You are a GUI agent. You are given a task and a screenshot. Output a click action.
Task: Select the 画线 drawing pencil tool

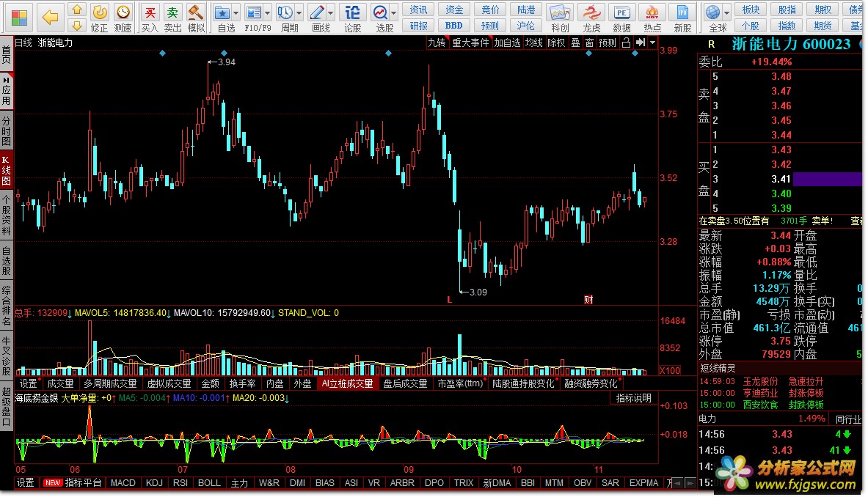pyautogui.click(x=317, y=12)
